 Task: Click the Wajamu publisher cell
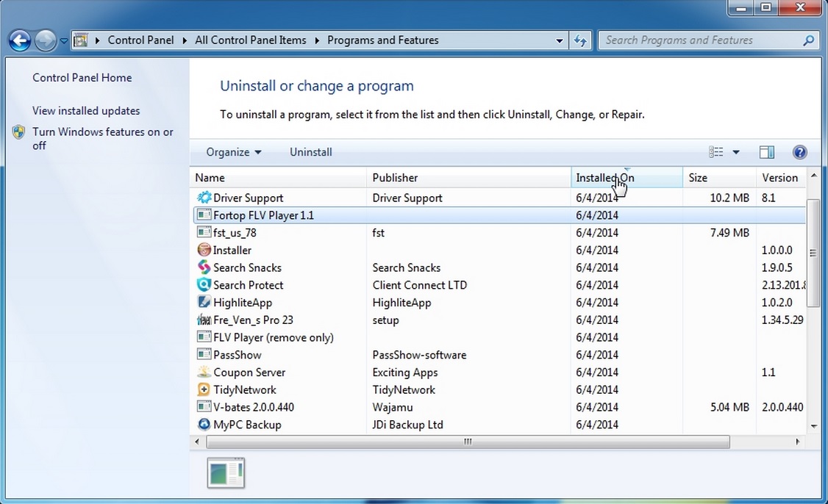click(x=393, y=407)
